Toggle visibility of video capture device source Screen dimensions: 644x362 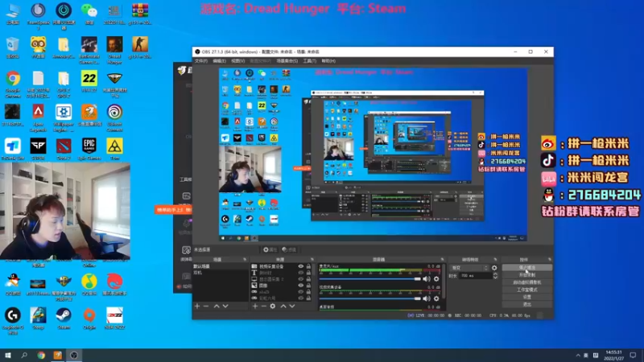pos(300,267)
